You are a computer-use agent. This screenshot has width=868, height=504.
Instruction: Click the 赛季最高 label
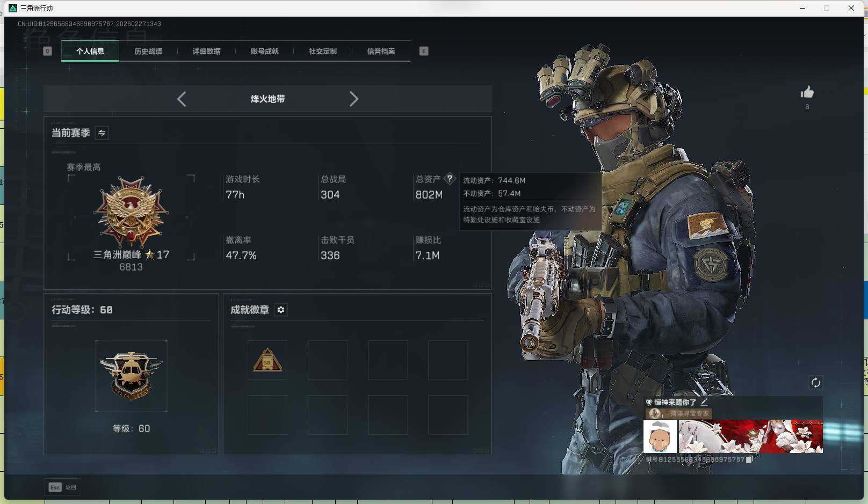click(84, 167)
